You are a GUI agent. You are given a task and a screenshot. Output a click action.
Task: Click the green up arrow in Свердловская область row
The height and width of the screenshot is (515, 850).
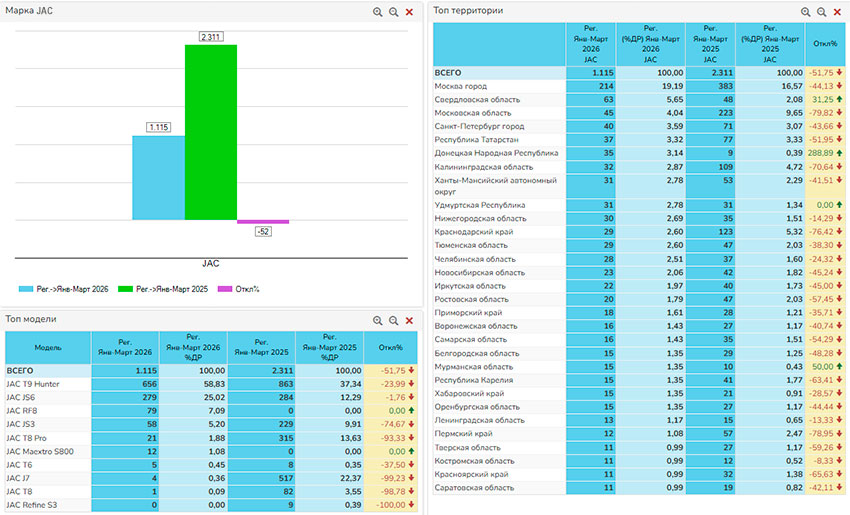pos(839,99)
